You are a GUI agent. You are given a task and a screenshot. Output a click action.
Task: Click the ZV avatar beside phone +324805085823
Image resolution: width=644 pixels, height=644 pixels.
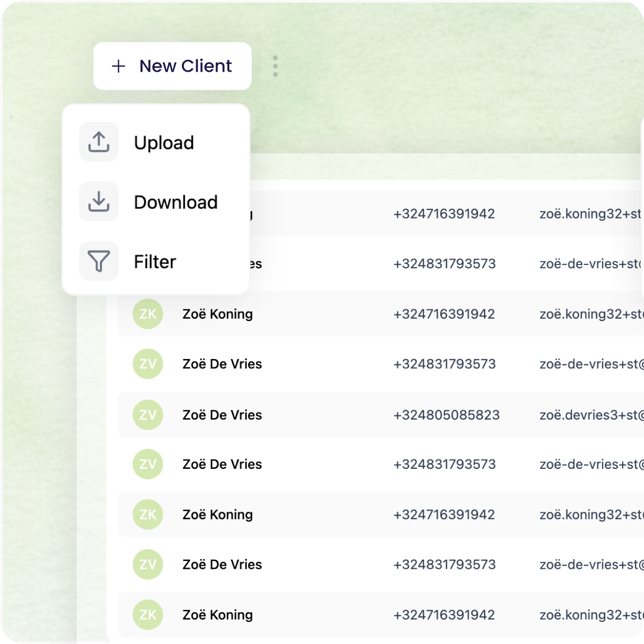coord(148,415)
